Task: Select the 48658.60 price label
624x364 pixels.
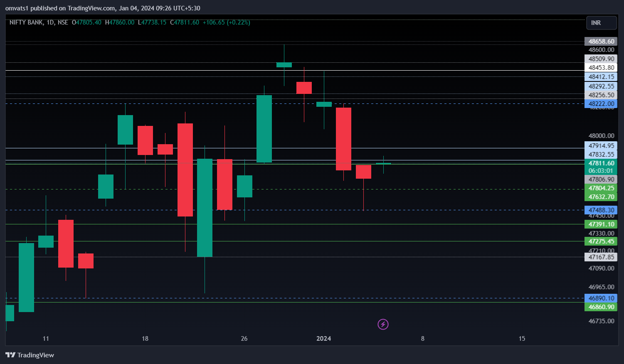Action: click(x=601, y=41)
